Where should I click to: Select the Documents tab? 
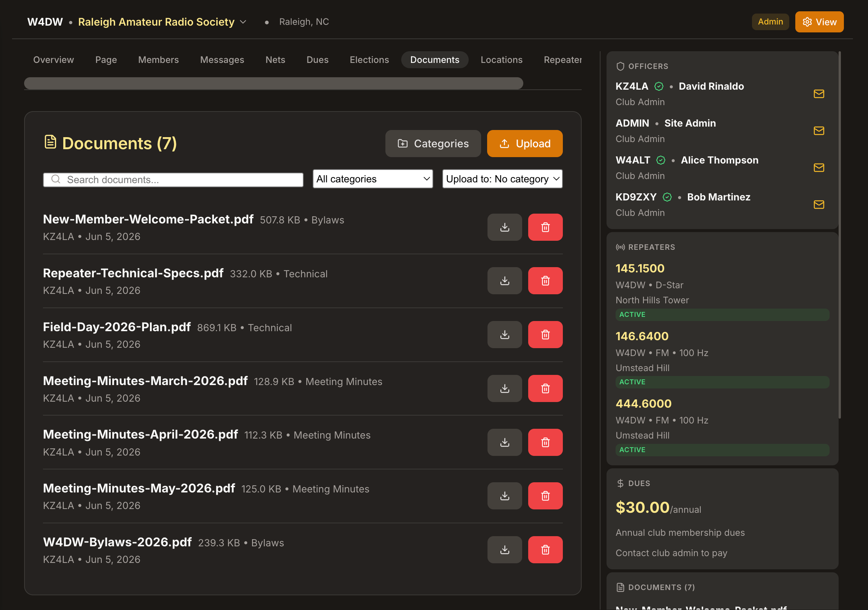point(435,60)
